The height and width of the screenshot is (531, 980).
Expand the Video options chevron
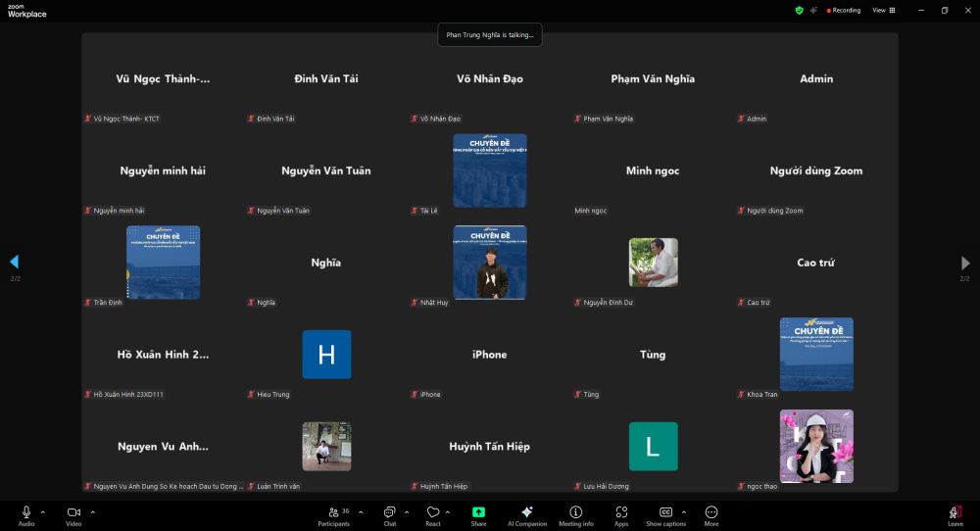click(x=92, y=511)
